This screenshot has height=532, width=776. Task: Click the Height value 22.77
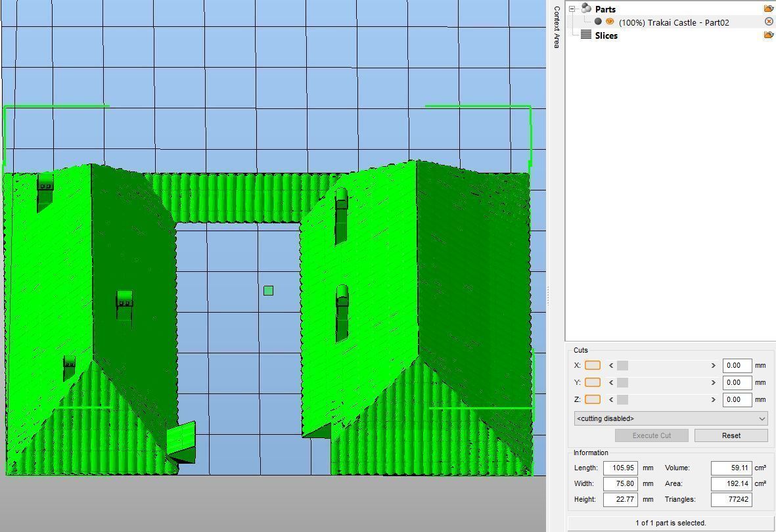point(620,499)
